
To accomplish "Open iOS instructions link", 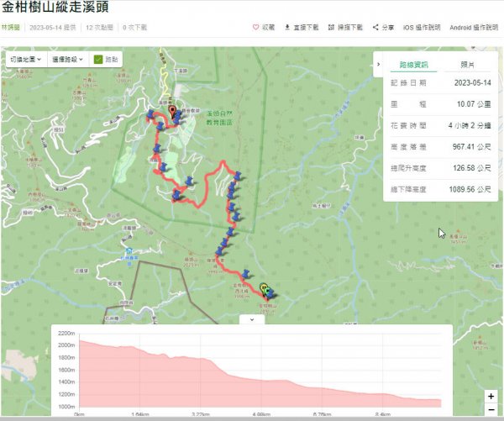I will point(422,28).
